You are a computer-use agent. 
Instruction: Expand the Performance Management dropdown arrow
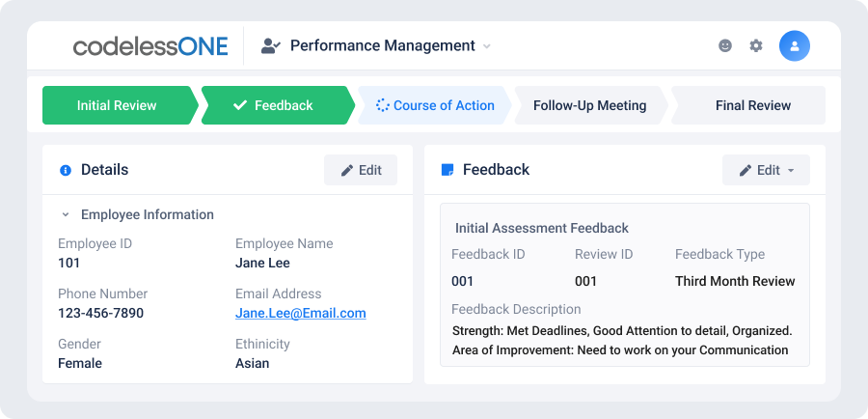(487, 46)
